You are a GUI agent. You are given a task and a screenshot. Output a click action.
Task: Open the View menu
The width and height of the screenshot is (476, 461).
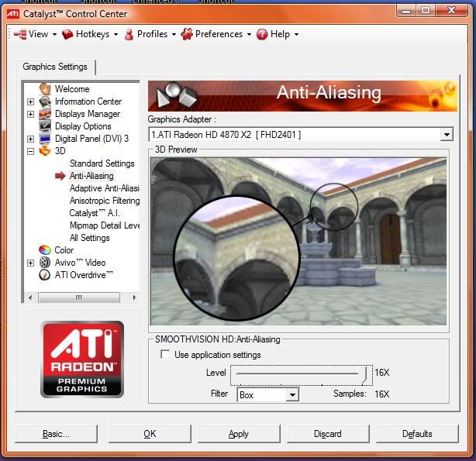pos(36,34)
